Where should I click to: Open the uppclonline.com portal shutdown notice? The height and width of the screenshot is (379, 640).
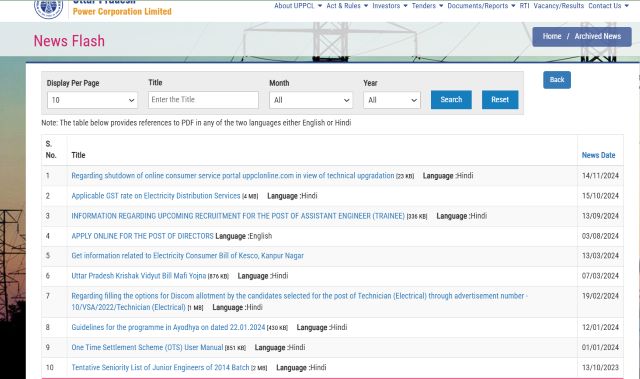(233, 175)
